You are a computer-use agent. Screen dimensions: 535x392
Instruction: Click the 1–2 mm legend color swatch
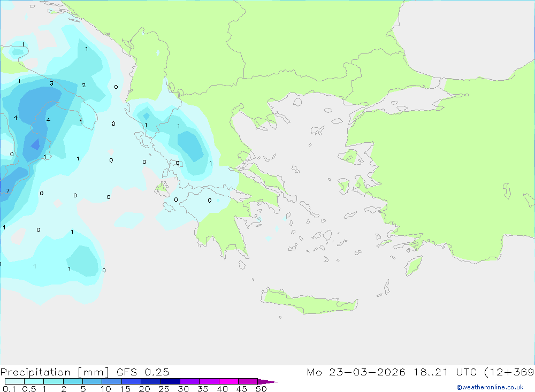point(53,381)
